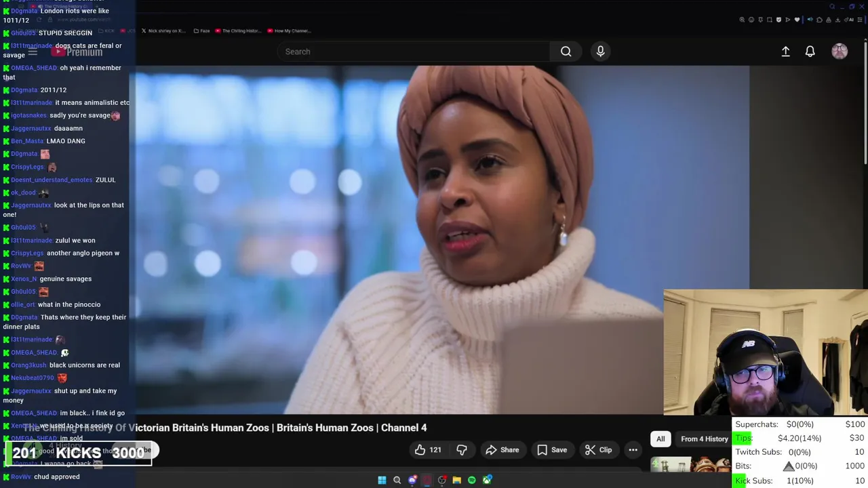Create a Clip of the video
The width and height of the screenshot is (868, 488).
point(598,450)
